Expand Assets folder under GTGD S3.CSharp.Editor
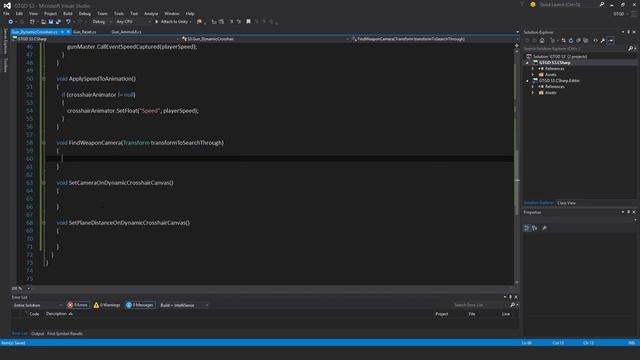Viewport: 640px width, 360px height. coord(533,93)
